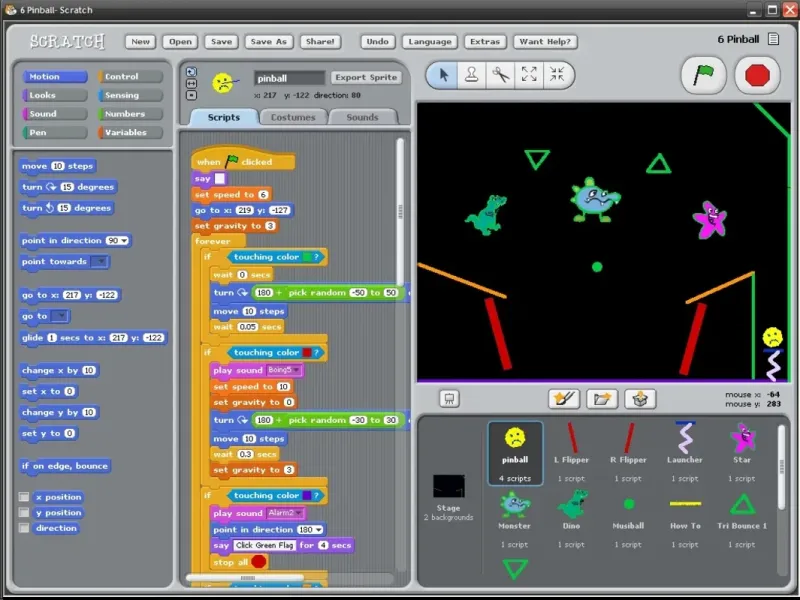Click the Undo button

[x=378, y=42]
